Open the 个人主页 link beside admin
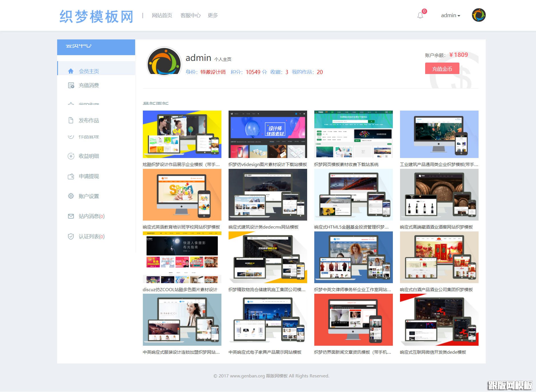 click(223, 59)
